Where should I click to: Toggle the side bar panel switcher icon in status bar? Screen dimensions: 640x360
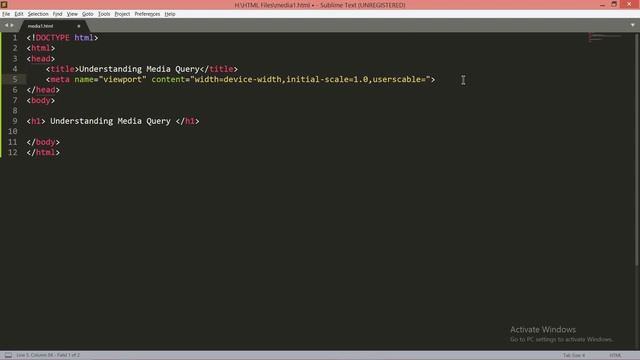(x=8, y=356)
